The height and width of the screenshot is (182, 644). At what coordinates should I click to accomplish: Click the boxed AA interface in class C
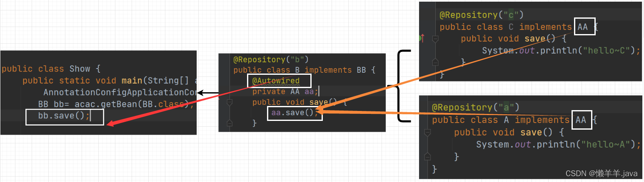(x=584, y=27)
